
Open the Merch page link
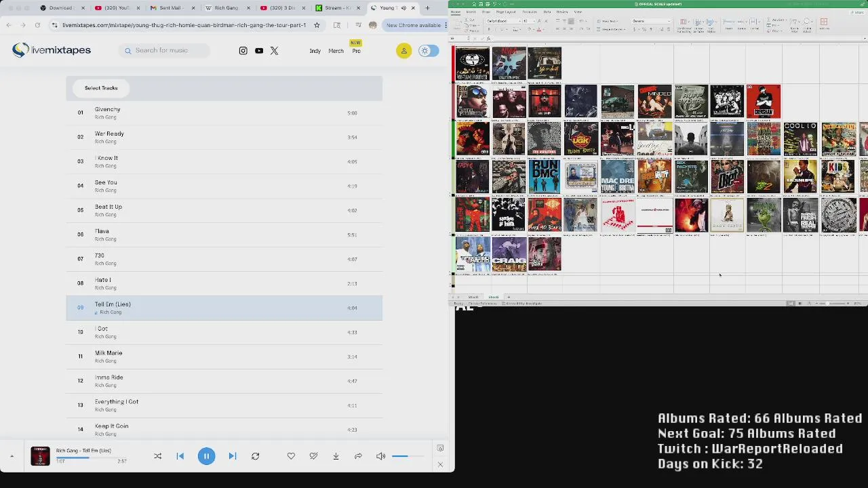click(336, 51)
